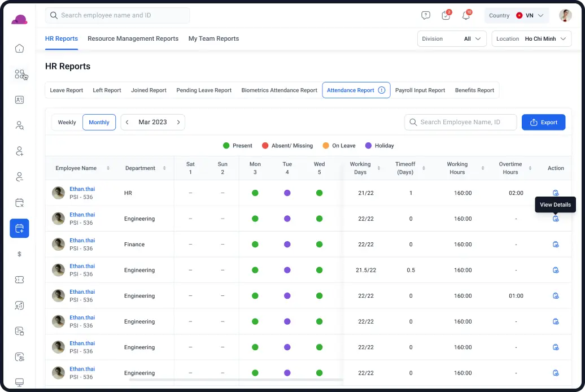Open Ethan.thai link in HR row
This screenshot has width=585, height=392.
(82, 189)
